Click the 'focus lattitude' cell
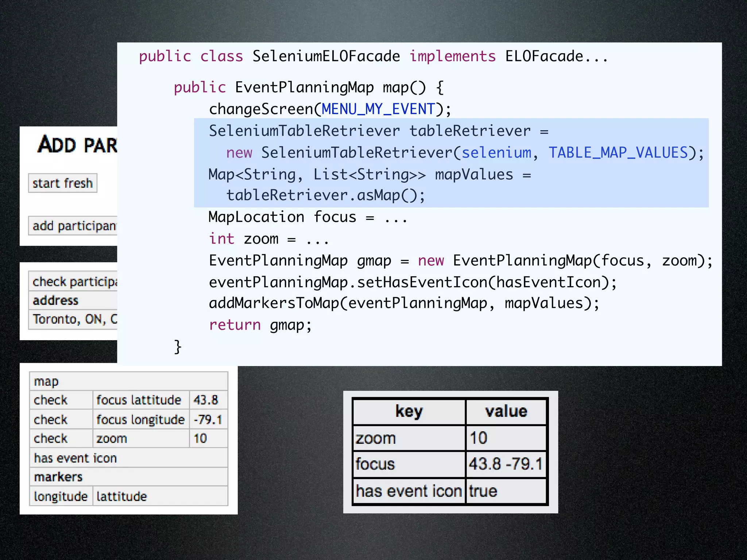Viewport: 747px width, 560px height. click(141, 400)
